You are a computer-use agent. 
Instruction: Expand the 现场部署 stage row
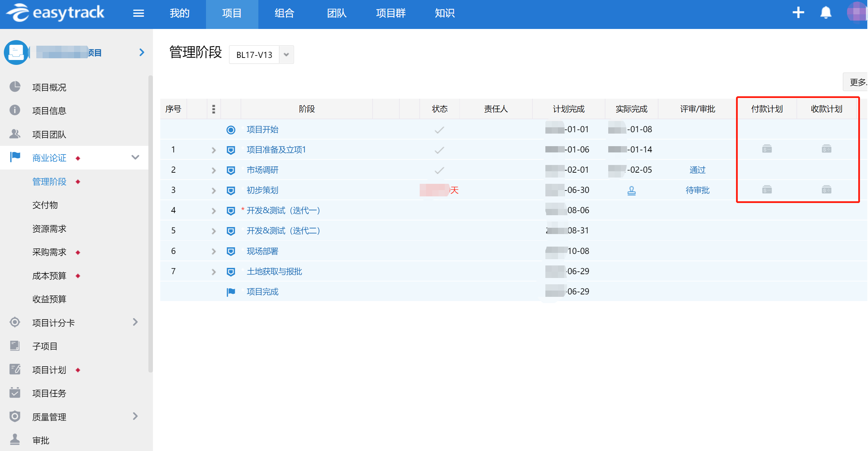pyautogui.click(x=214, y=251)
